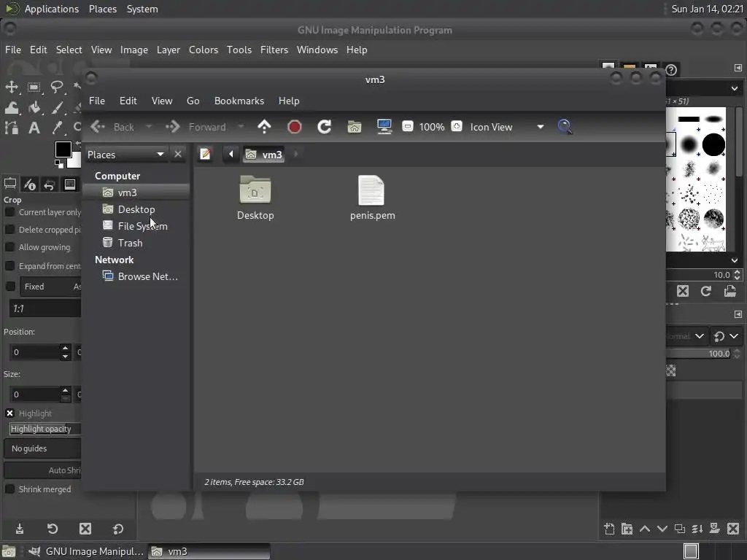Open the No guides dropdown

43,448
